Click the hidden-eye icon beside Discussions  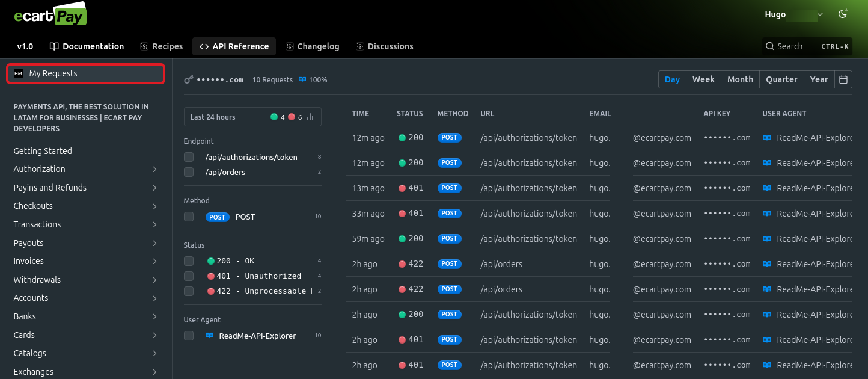(360, 46)
